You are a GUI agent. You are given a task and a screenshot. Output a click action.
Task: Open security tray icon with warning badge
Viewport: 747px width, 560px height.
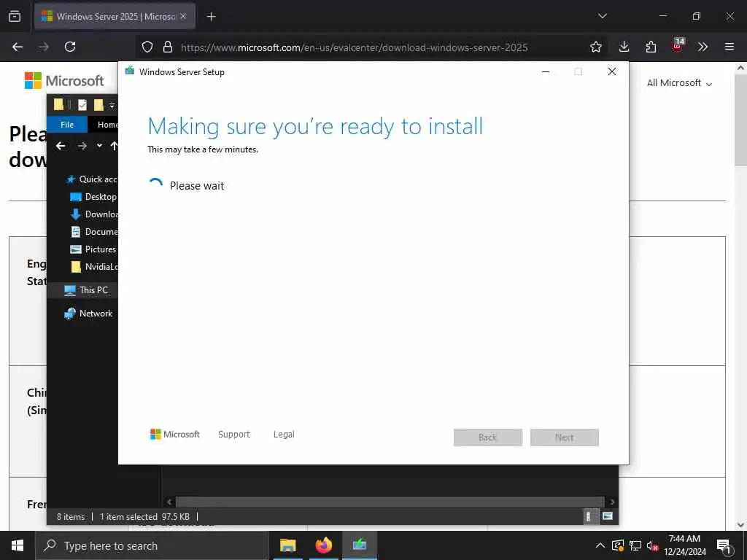(x=618, y=545)
